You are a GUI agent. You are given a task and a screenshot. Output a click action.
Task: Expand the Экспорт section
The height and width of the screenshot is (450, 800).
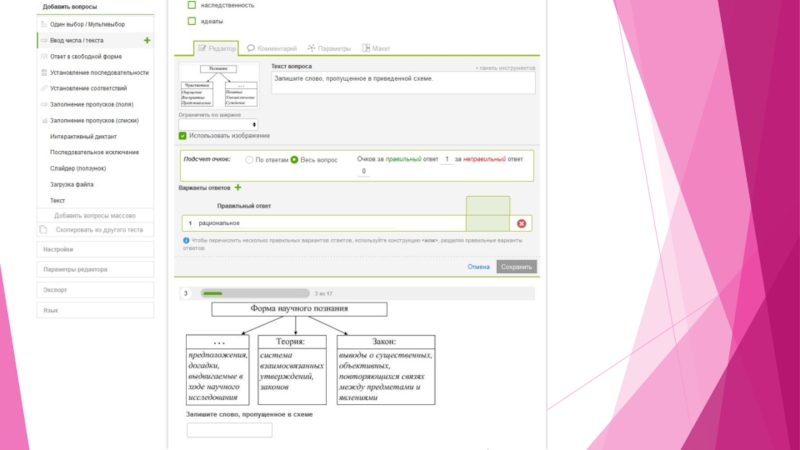(x=95, y=290)
